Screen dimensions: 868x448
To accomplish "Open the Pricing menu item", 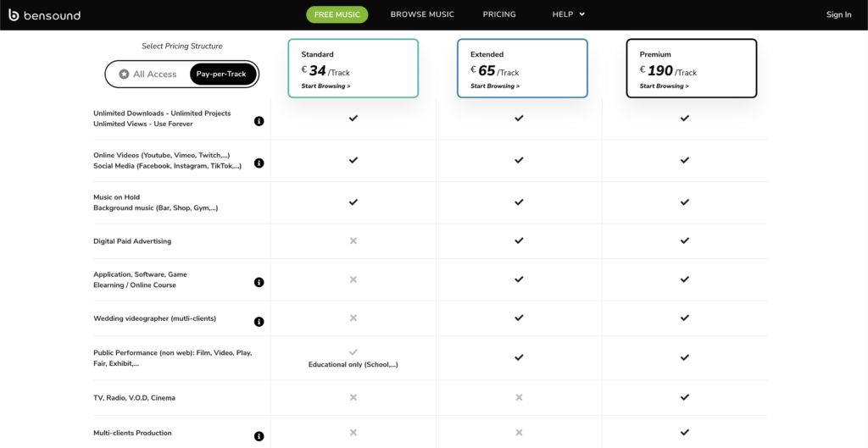I will [499, 14].
